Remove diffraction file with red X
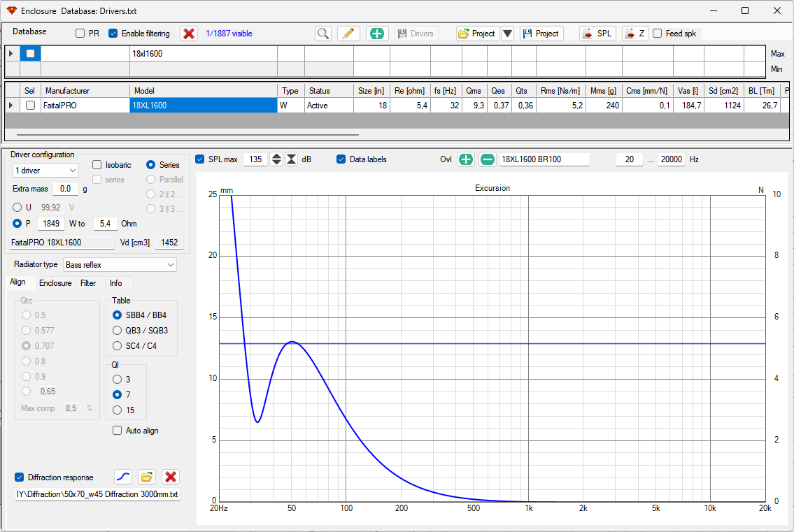This screenshot has width=794, height=532. point(171,477)
